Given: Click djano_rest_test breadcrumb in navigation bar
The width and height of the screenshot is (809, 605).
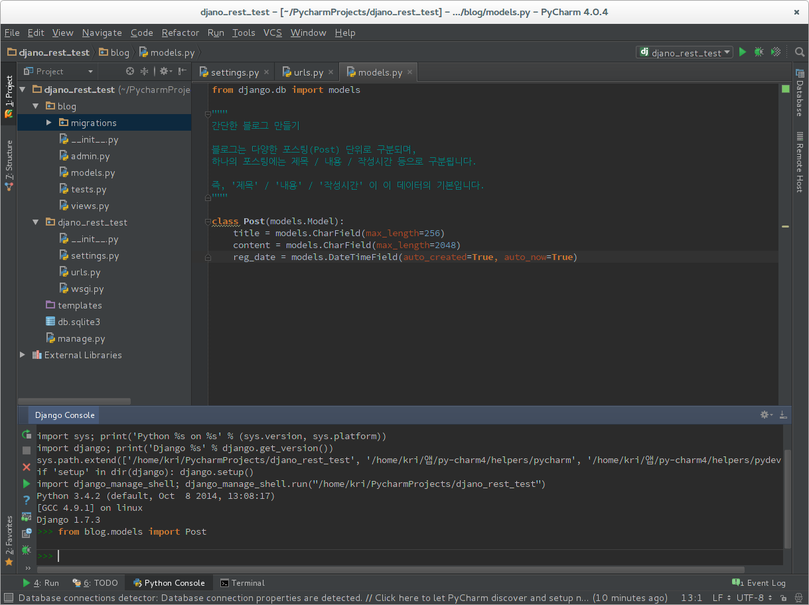Looking at the screenshot, I should pos(48,52).
